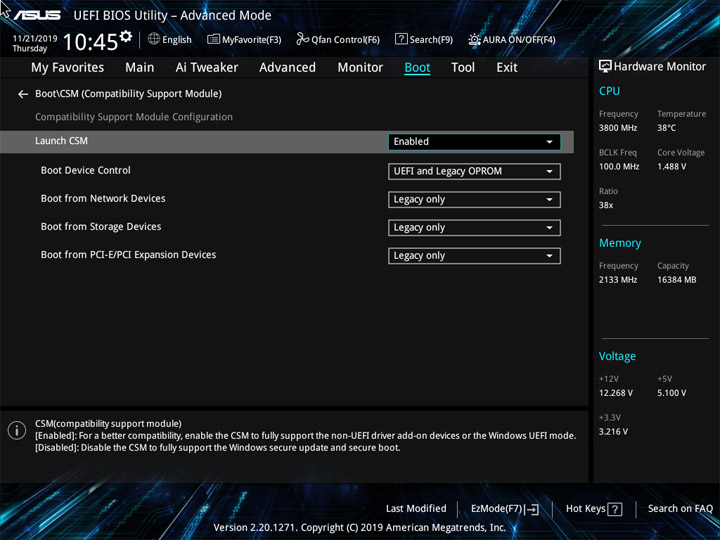Click the Qfan Control fan icon

pyautogui.click(x=303, y=39)
